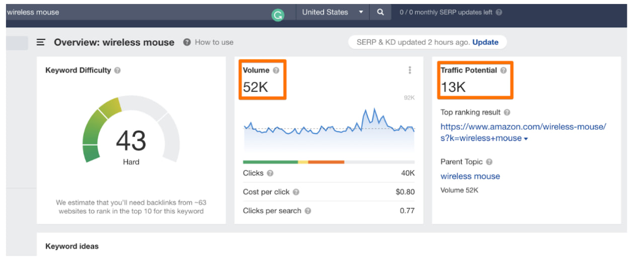This screenshot has height=259, width=644.
Task: Click the Traffic Potential help icon
Action: pos(504,71)
